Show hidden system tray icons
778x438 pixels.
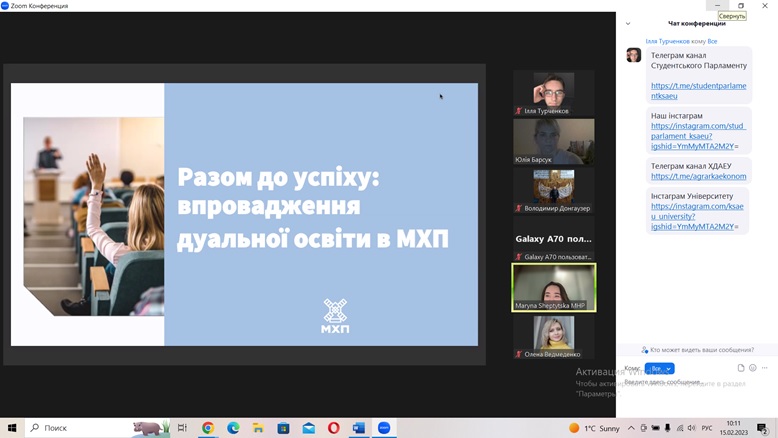pos(631,428)
